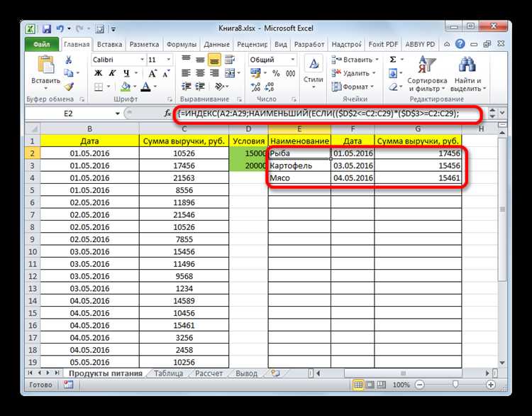Align text right in cell

pyautogui.click(x=214, y=73)
